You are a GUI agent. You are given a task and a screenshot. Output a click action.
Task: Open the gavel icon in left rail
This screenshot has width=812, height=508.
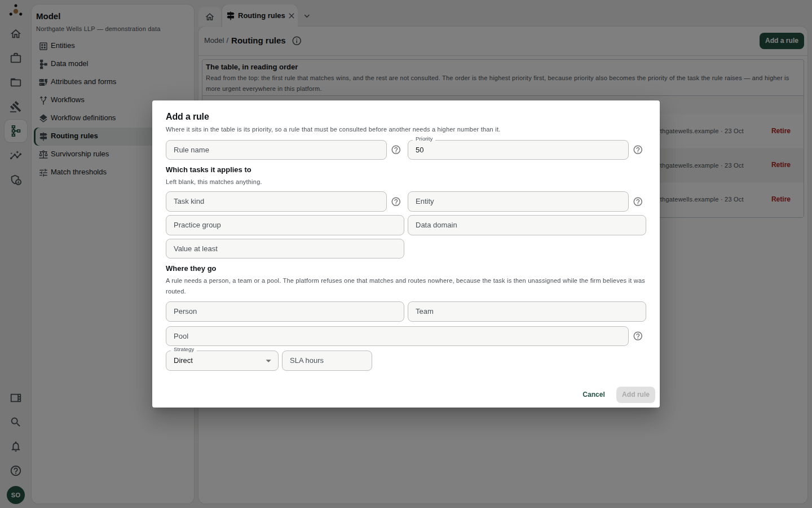coord(16,107)
